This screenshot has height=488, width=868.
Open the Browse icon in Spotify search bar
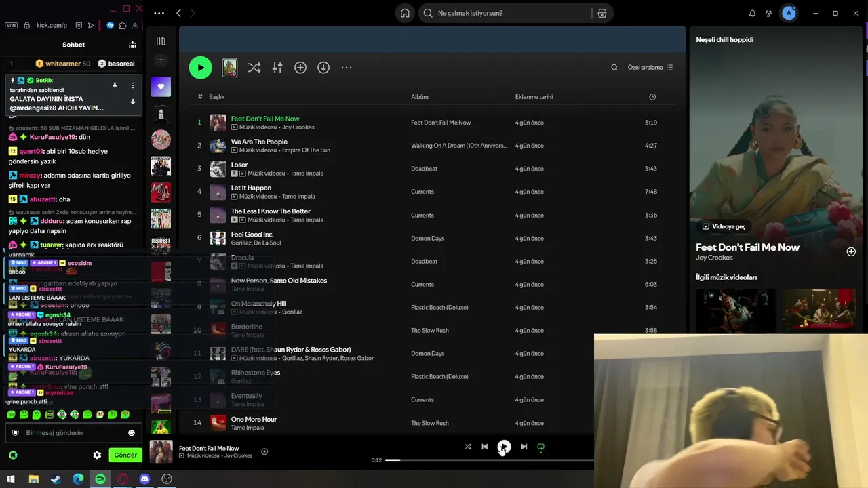click(601, 13)
